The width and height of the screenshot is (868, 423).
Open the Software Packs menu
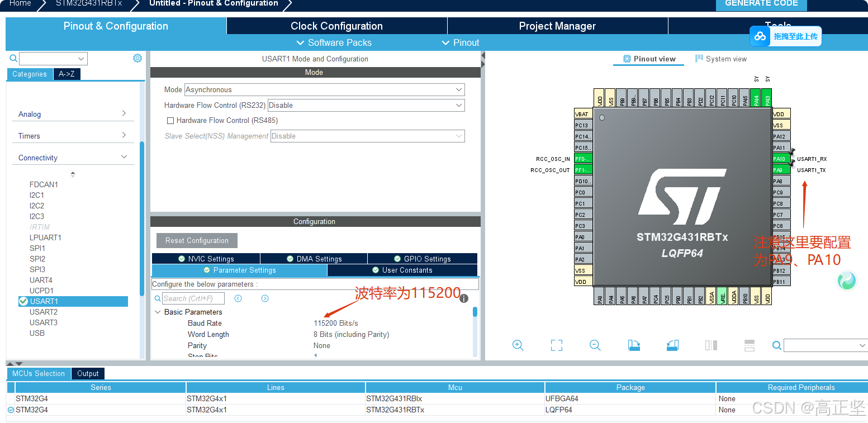(334, 42)
